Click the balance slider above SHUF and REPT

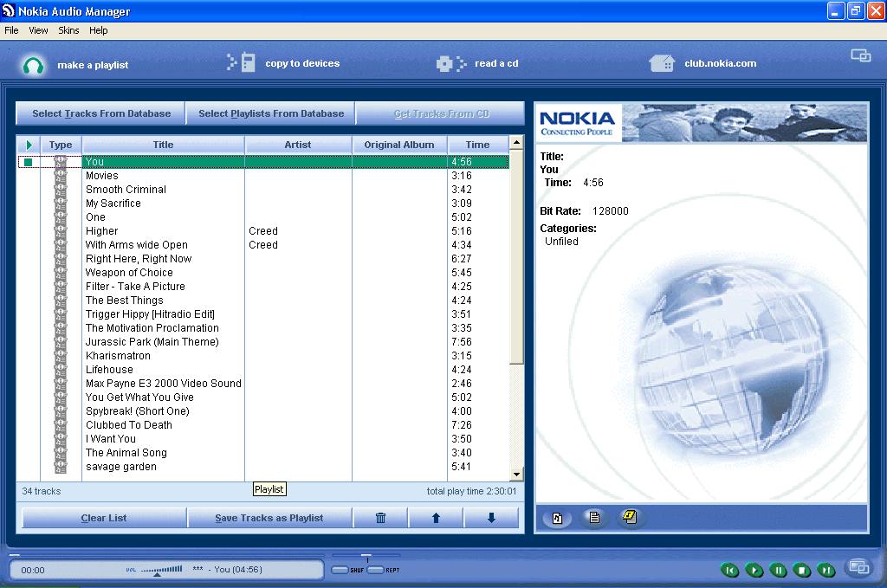(366, 556)
